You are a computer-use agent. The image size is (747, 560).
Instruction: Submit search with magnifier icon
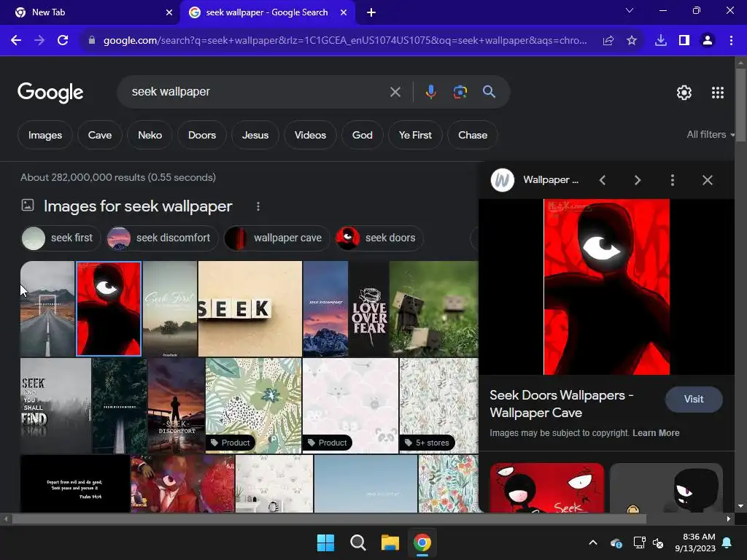click(x=489, y=91)
